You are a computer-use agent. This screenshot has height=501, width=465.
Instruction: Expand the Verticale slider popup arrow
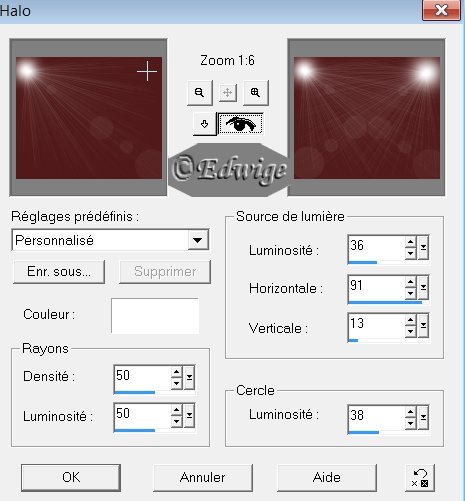[423, 325]
